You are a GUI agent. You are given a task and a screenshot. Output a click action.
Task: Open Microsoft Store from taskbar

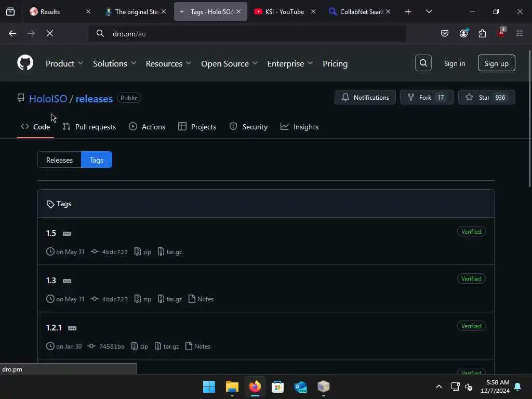click(x=277, y=387)
